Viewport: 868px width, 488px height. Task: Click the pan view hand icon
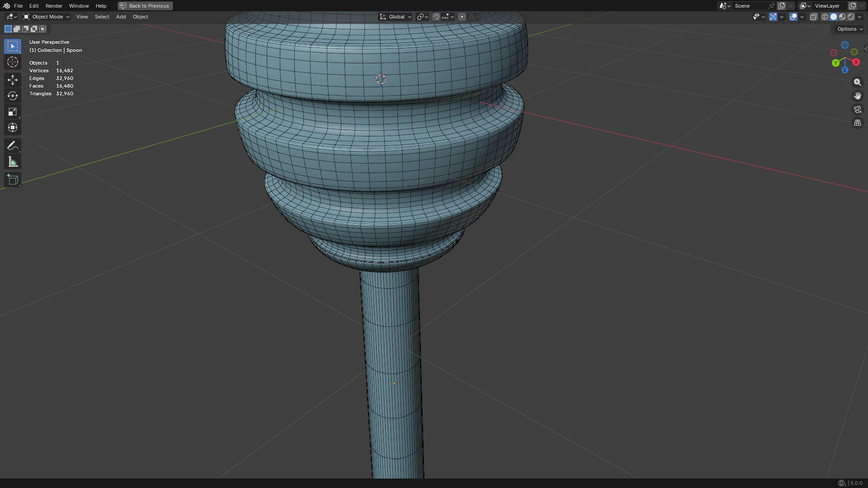pyautogui.click(x=857, y=96)
